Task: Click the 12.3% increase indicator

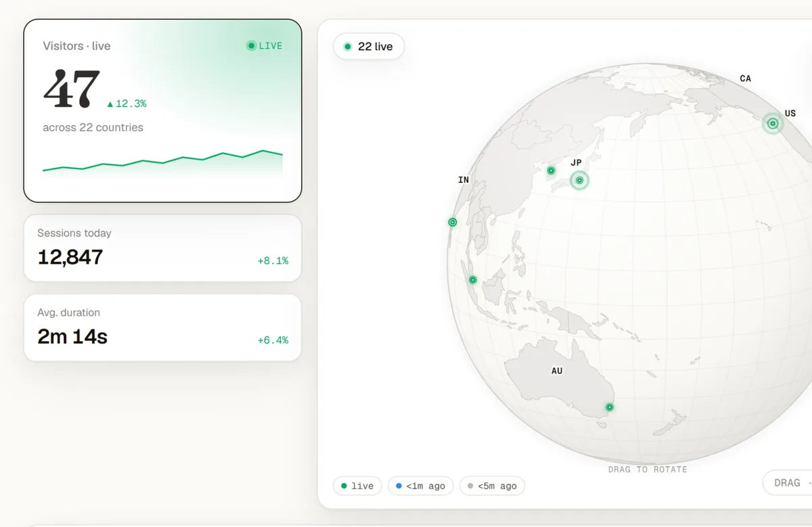Action: [127, 104]
